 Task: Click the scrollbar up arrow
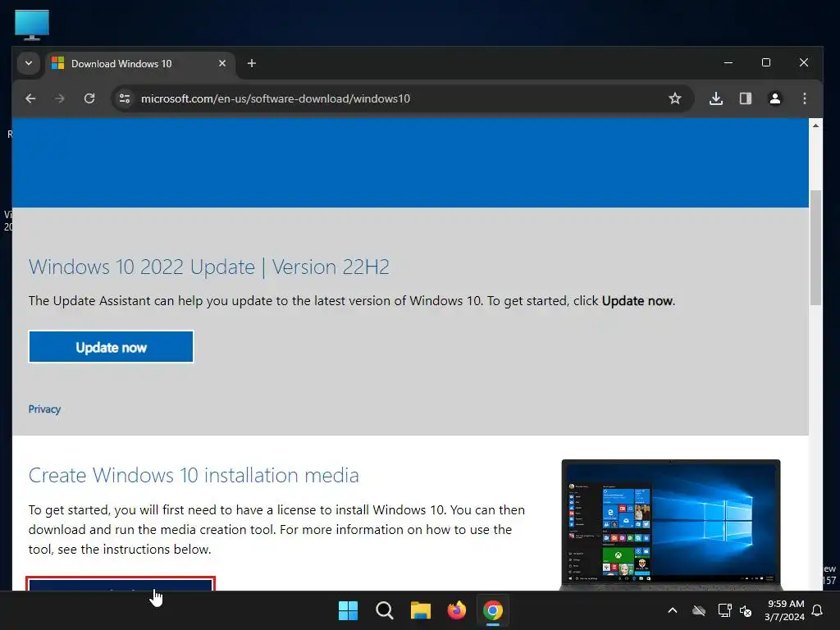tap(815, 126)
